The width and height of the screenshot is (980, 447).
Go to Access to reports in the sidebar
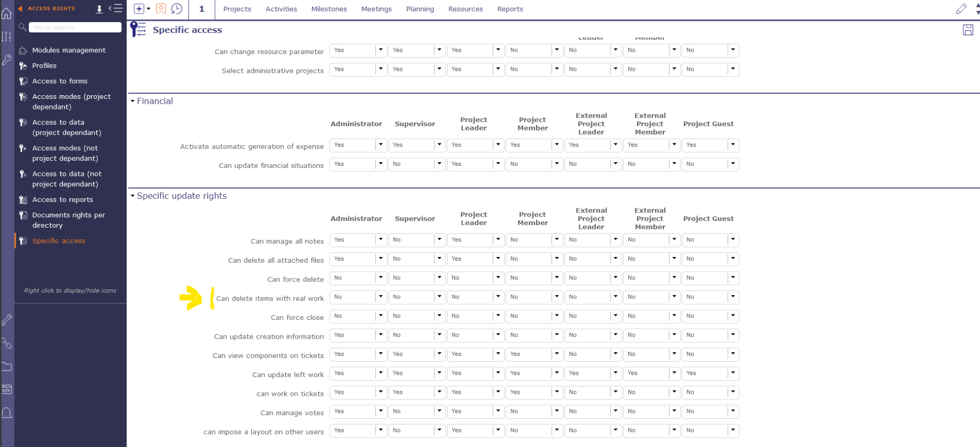[x=62, y=199]
